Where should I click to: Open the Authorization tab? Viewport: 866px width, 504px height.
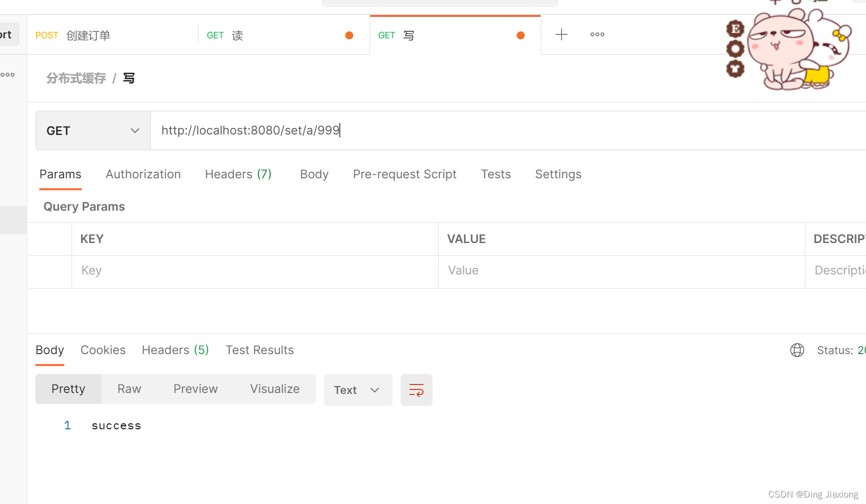(143, 174)
